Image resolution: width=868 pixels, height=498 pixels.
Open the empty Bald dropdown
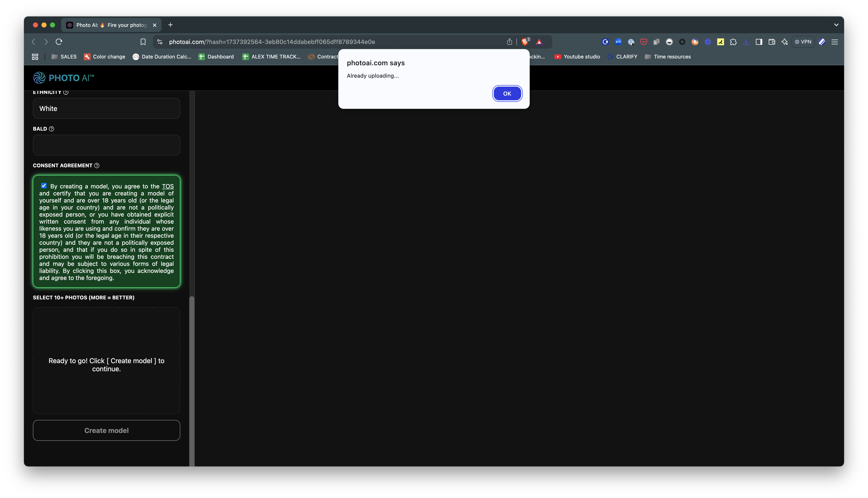point(106,145)
